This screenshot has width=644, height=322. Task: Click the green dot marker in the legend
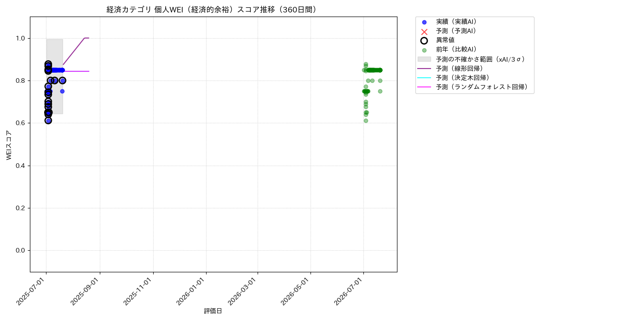tap(424, 50)
